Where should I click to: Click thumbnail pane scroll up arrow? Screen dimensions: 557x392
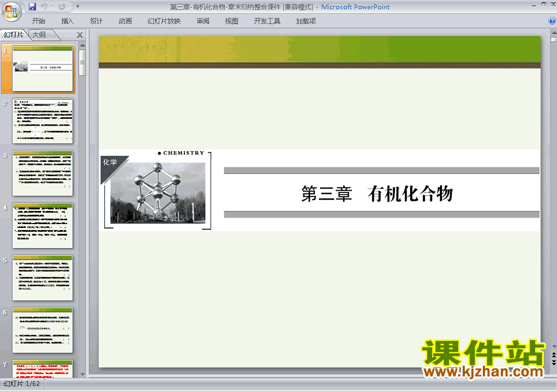(82, 45)
